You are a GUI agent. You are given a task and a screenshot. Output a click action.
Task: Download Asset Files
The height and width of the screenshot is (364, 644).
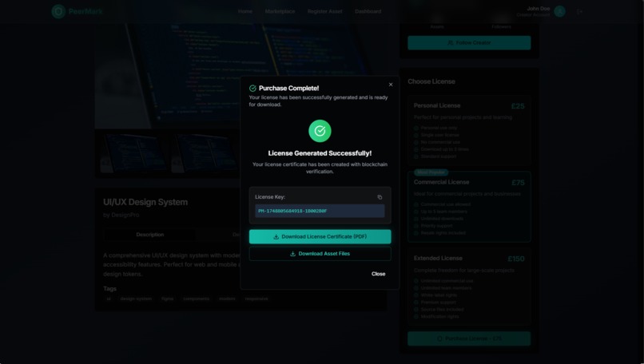click(x=320, y=254)
